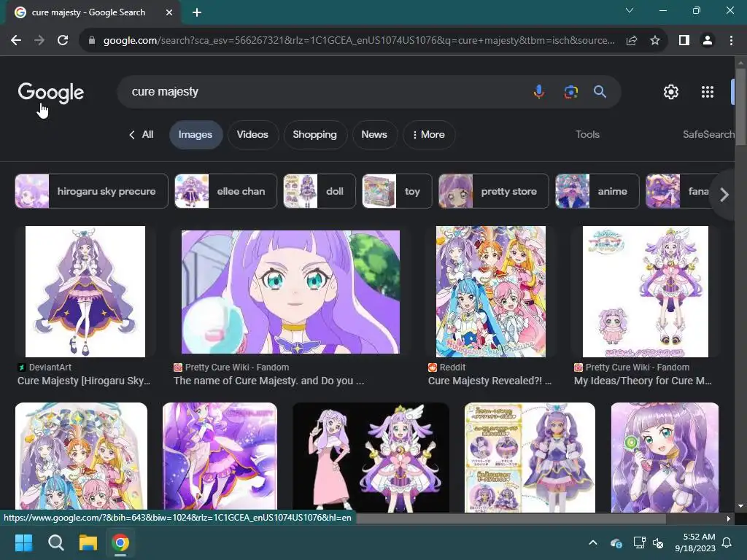Open the notifications bell
The width and height of the screenshot is (747, 560).
pos(727,542)
